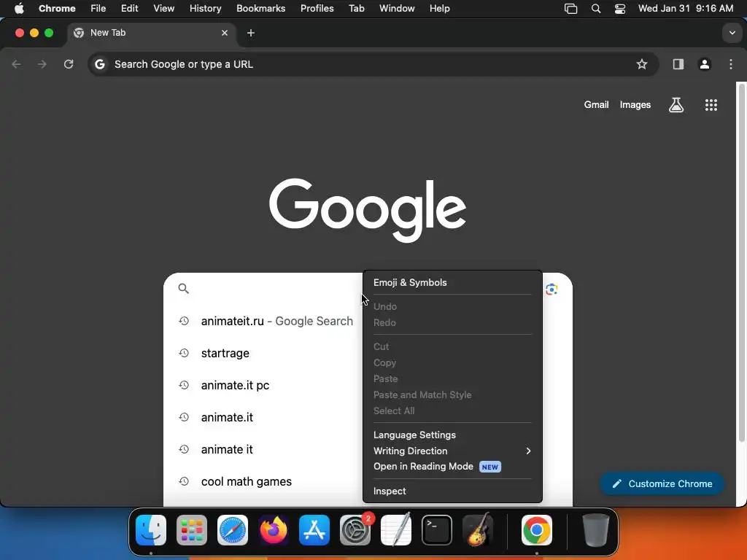
Task: Expand Writing Direction submenu
Action: pos(452,451)
